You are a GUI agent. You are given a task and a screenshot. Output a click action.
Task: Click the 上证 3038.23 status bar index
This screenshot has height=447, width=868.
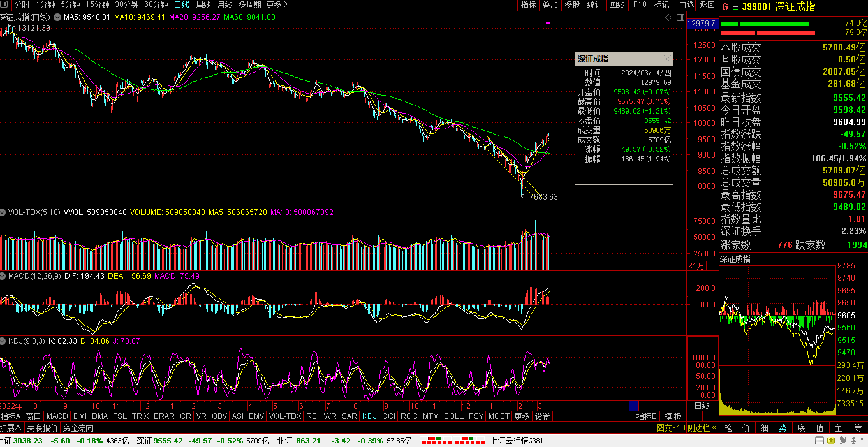coord(21,441)
